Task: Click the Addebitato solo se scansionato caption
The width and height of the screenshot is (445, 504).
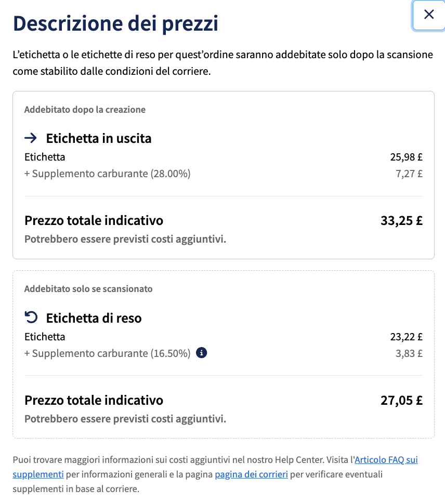Action: [88, 289]
